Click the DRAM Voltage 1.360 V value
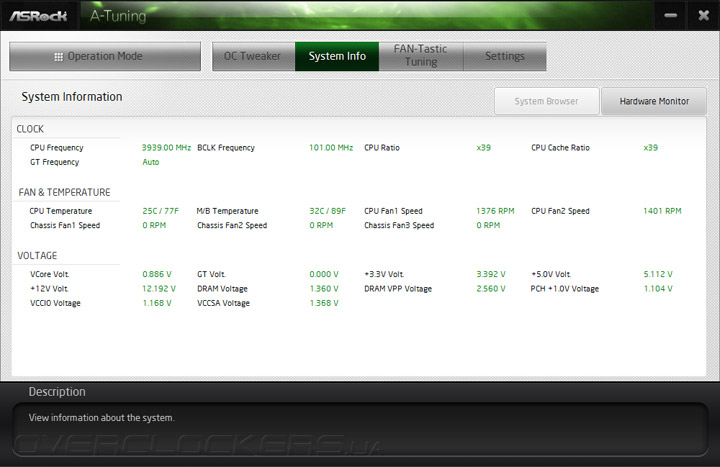 (x=324, y=289)
